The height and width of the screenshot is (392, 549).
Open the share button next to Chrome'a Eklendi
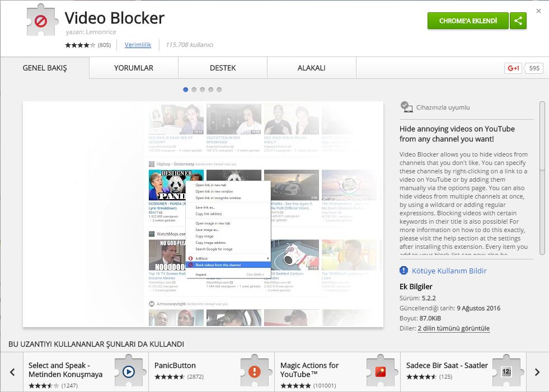[x=518, y=21]
